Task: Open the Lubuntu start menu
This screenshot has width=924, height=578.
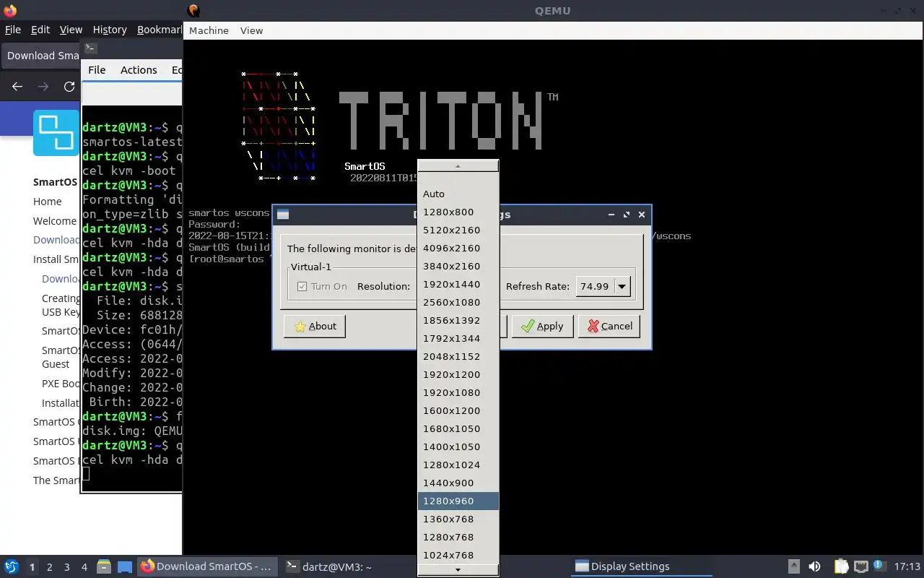Action: point(12,566)
